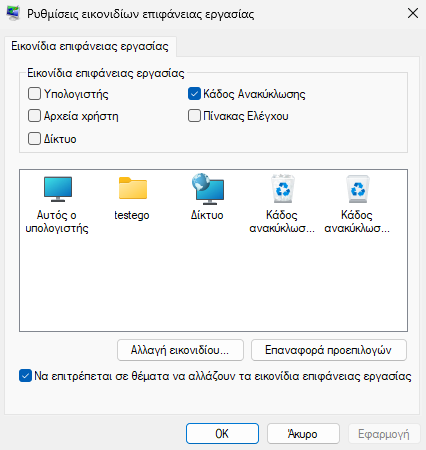Select the testego folder icon
426x450 pixels.
click(x=133, y=188)
